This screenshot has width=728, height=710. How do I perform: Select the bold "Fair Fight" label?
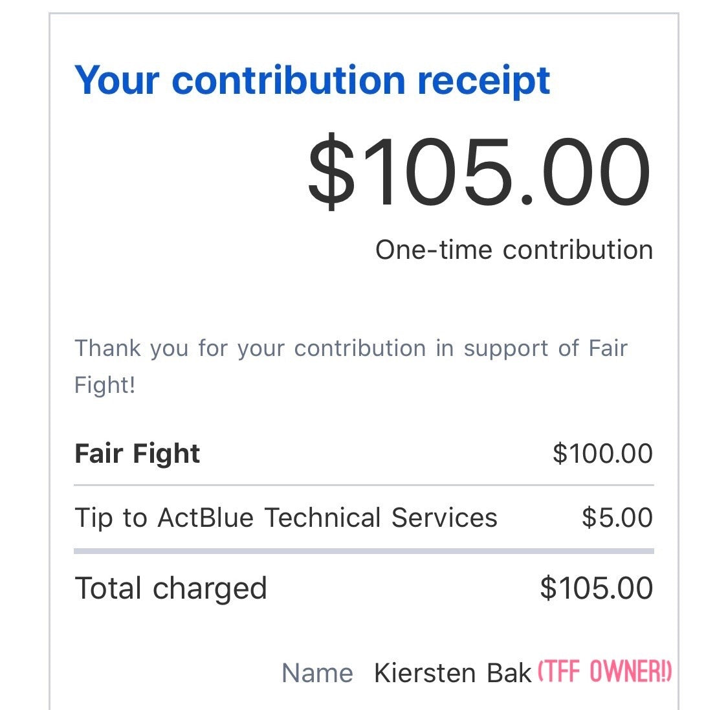137,454
